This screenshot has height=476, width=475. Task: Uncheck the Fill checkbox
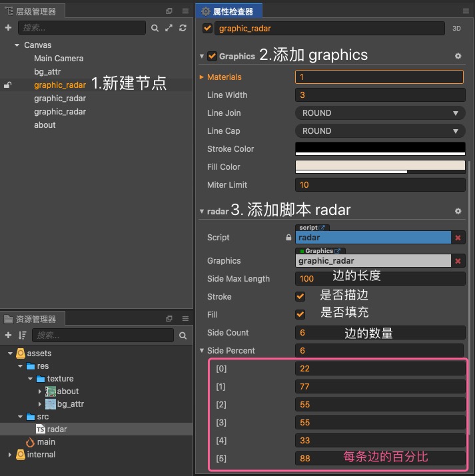coord(300,314)
